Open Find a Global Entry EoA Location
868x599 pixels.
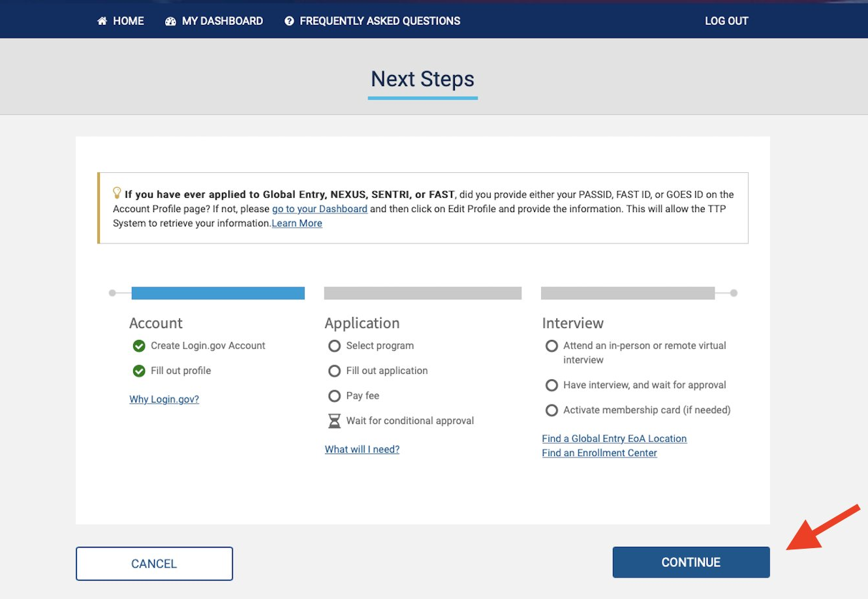[x=614, y=438]
